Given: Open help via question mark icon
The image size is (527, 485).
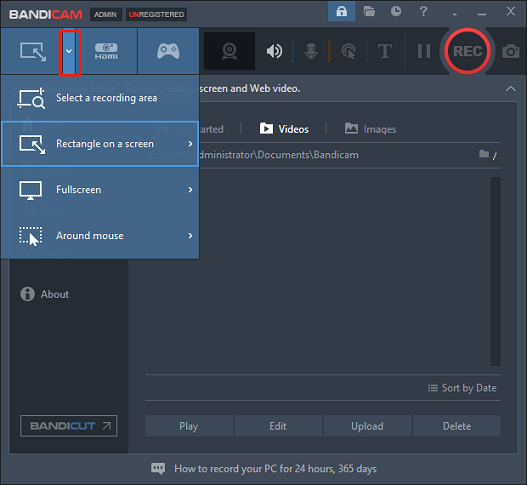Looking at the screenshot, I should (x=423, y=11).
